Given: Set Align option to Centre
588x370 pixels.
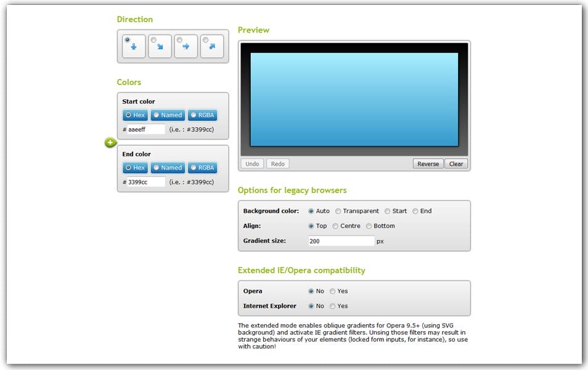Looking at the screenshot, I should tap(335, 226).
